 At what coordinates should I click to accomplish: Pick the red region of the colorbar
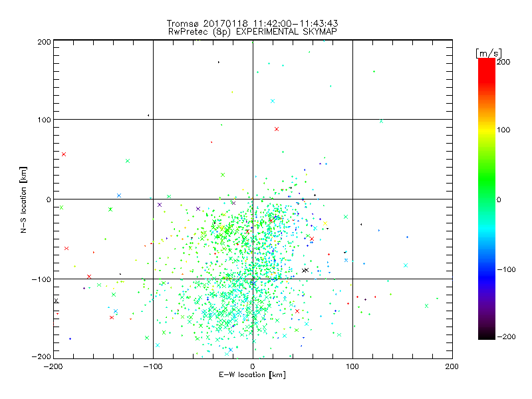(487, 70)
